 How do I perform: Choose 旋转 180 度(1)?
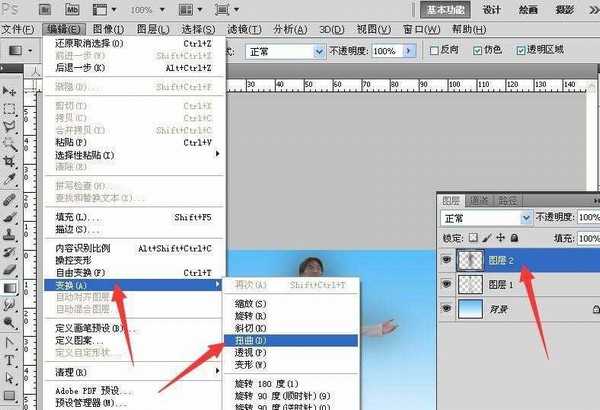(x=291, y=384)
